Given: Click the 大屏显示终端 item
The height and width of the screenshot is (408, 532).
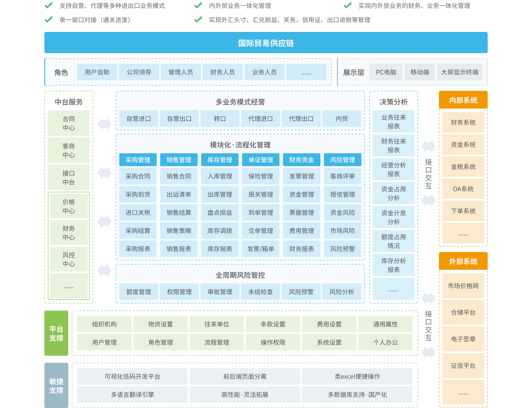Looking at the screenshot, I should coord(459,72).
